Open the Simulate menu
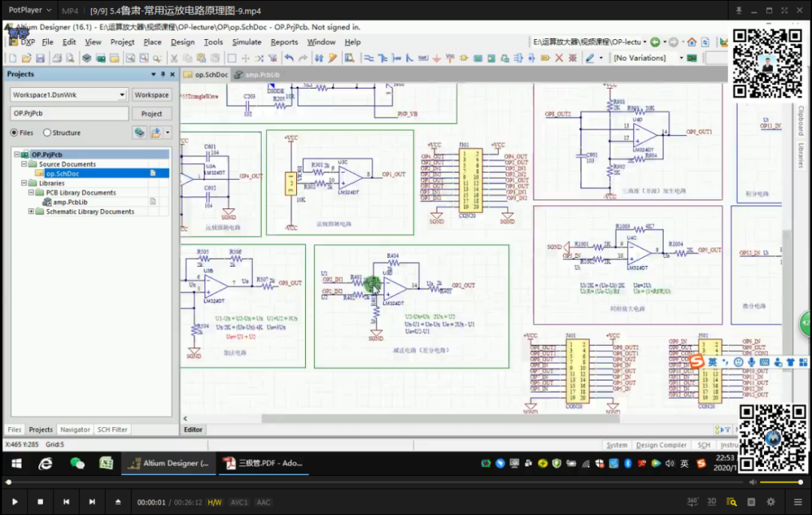 pos(247,42)
